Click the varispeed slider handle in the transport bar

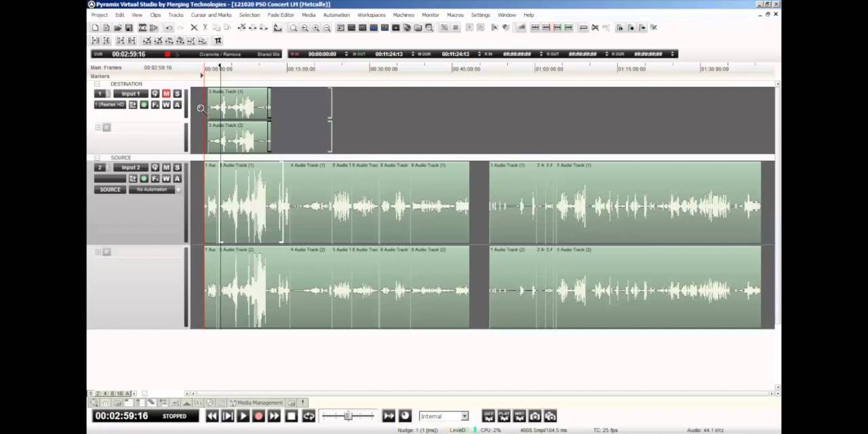point(349,416)
